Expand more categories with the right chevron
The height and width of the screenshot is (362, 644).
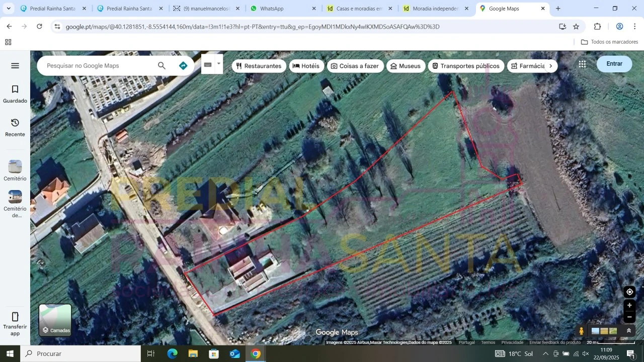click(551, 65)
